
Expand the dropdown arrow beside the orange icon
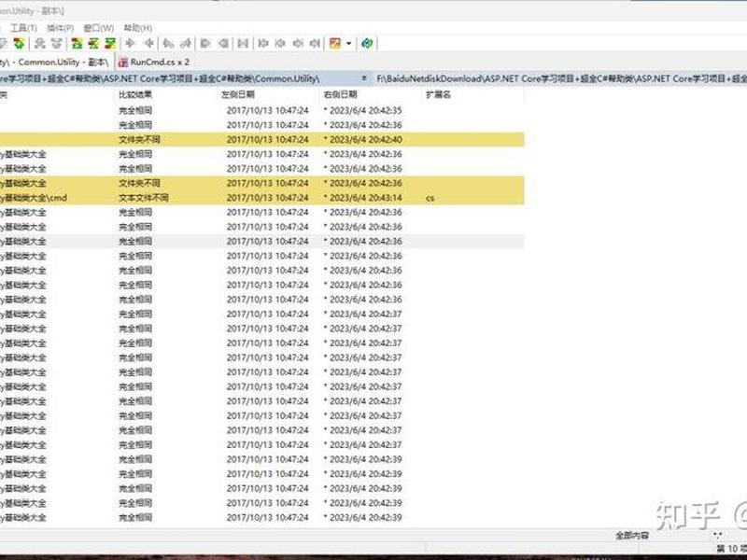click(x=349, y=43)
